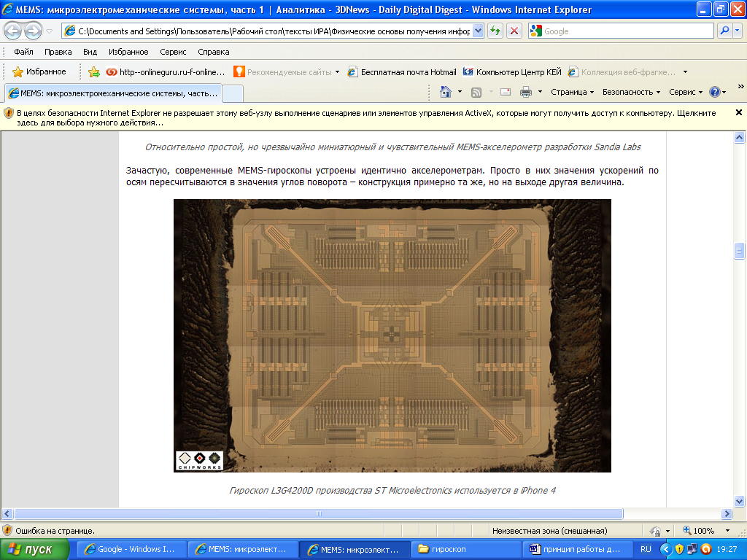Print page with the printer icon

click(x=526, y=93)
